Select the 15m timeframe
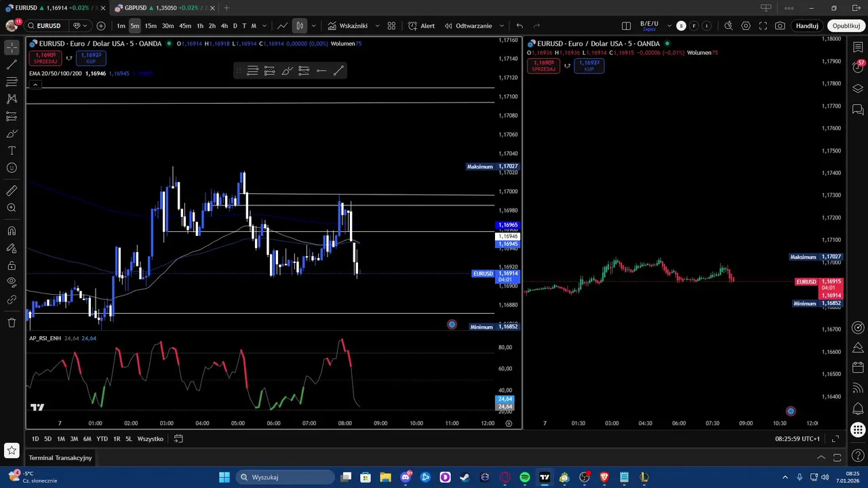Viewport: 868px width, 488px height. (x=151, y=26)
